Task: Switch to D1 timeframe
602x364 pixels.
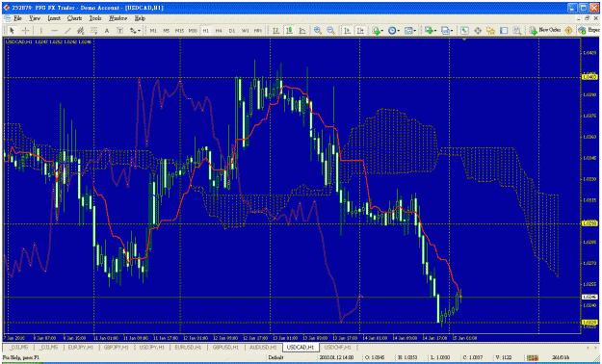Action: (232, 31)
